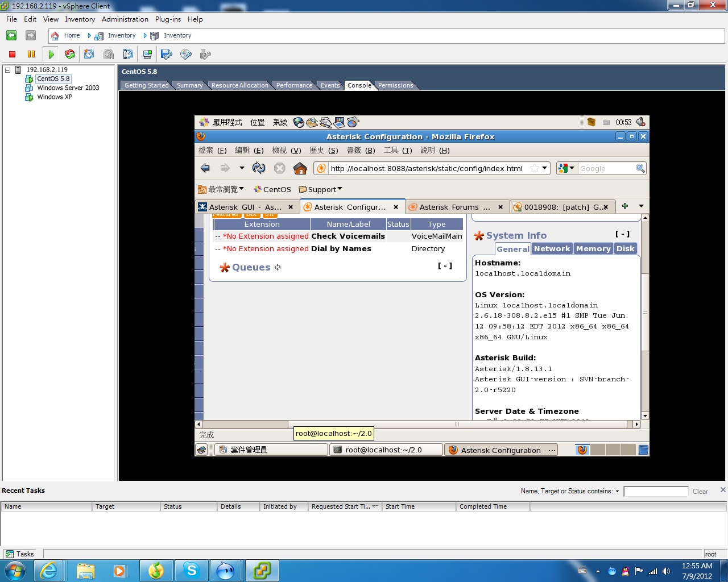Open Network tab in System Info
The height and width of the screenshot is (582, 728).
552,248
